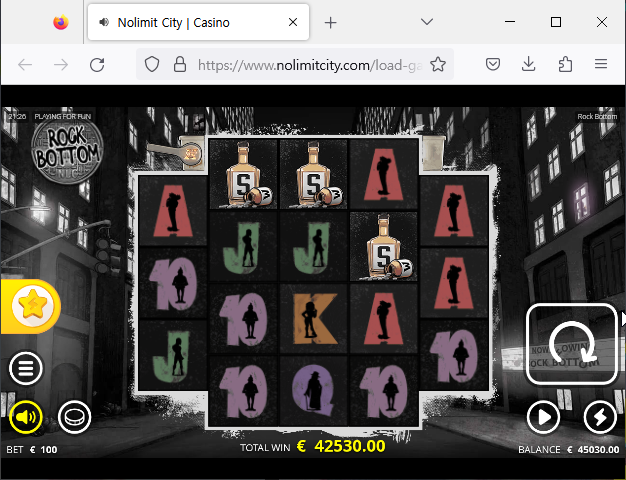
Task: Click the bottle symbol in fourth reel
Action: point(384,247)
